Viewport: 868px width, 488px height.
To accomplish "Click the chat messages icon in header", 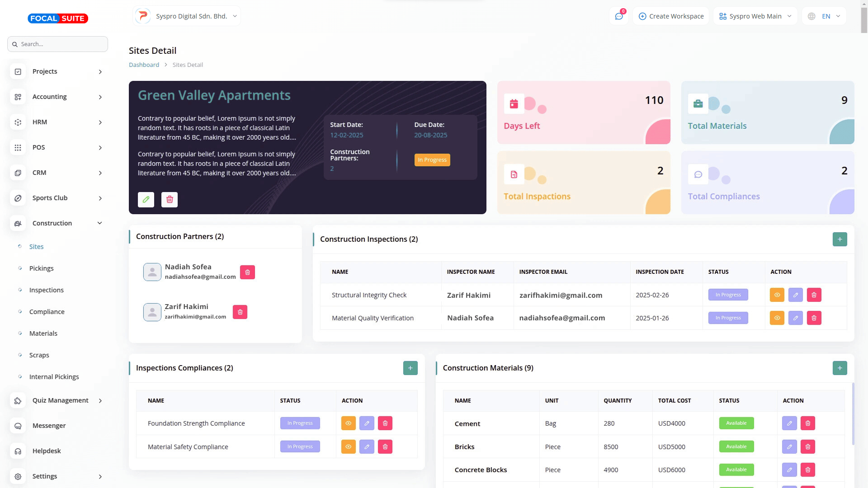I will coord(619,16).
